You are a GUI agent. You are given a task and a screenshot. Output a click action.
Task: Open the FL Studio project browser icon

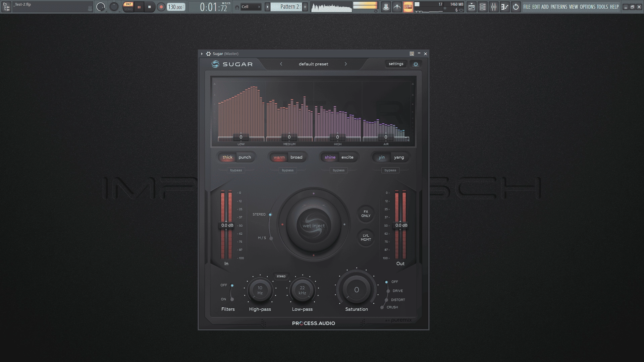click(6, 7)
